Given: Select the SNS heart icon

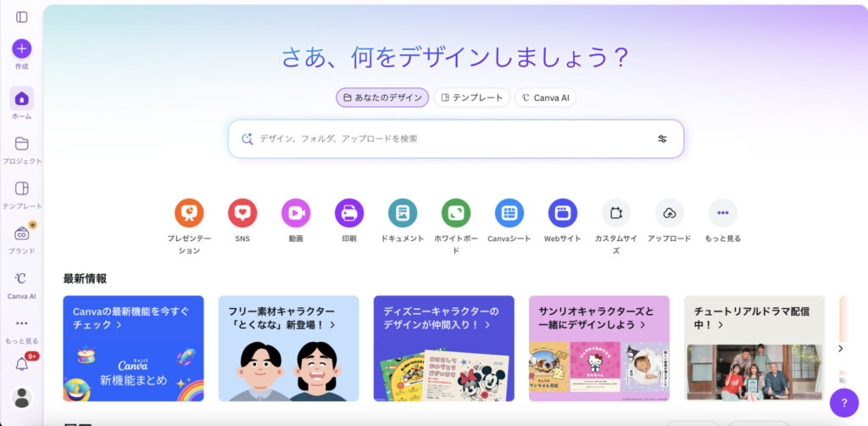Looking at the screenshot, I should coord(242,213).
